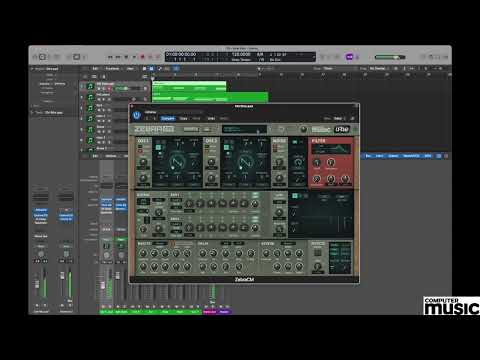This screenshot has width=480, height=360.
Task: Start recording with the red Record button
Action: 143,57
